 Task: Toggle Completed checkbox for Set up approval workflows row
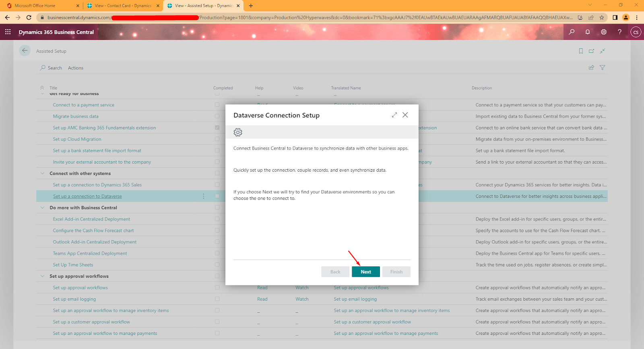click(217, 287)
